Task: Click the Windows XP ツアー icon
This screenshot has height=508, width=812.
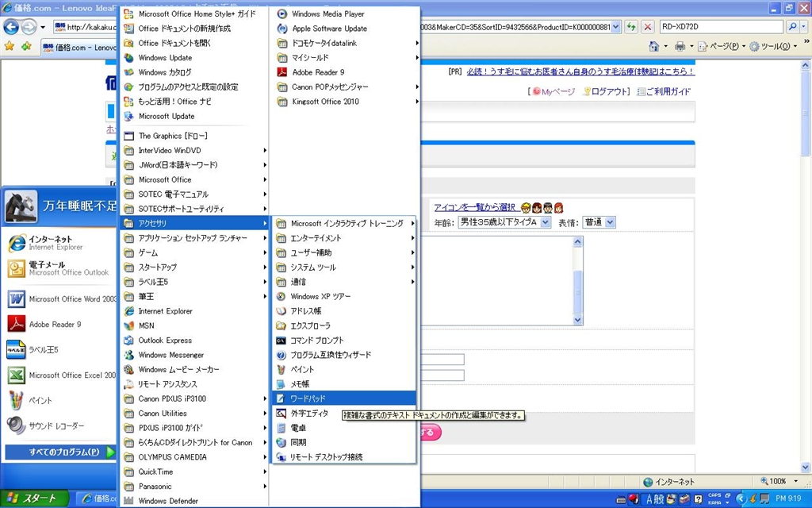Action: (281, 297)
